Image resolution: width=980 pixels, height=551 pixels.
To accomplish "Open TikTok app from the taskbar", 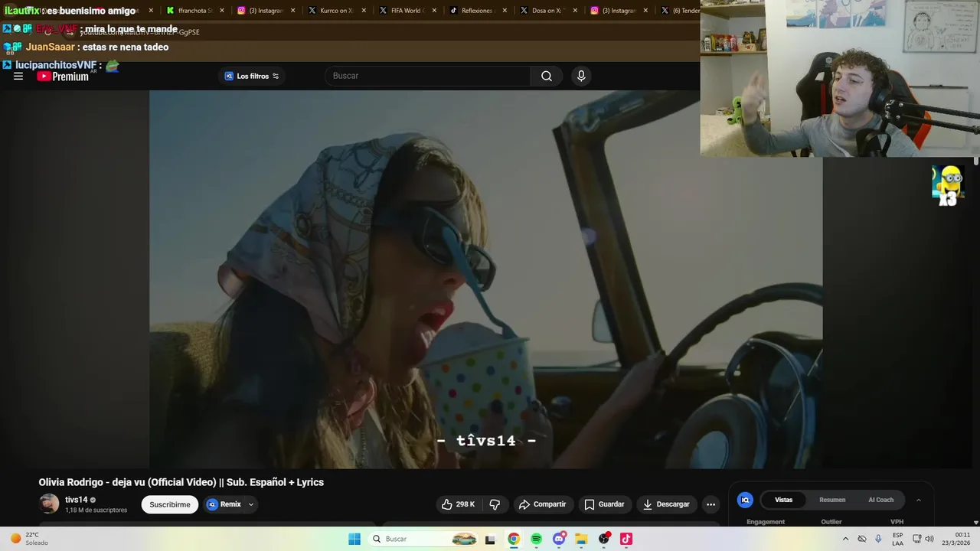I will click(626, 539).
